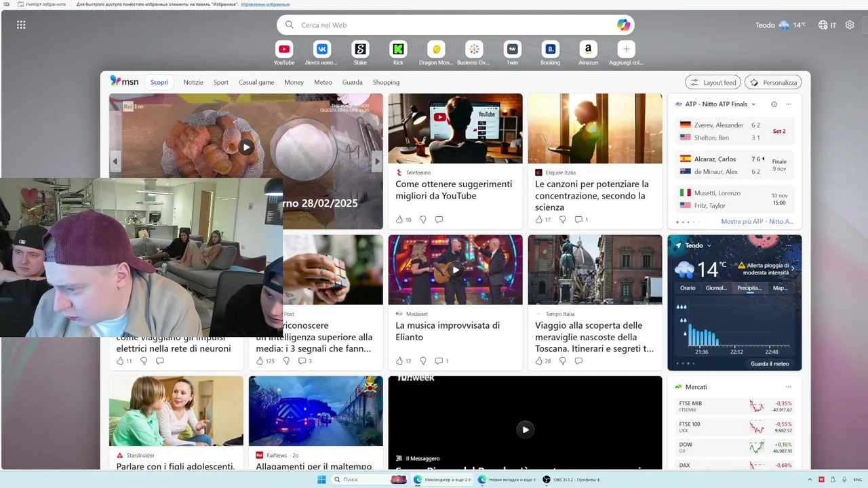Open ATP widget more options menu
This screenshot has width=868, height=488.
click(788, 104)
